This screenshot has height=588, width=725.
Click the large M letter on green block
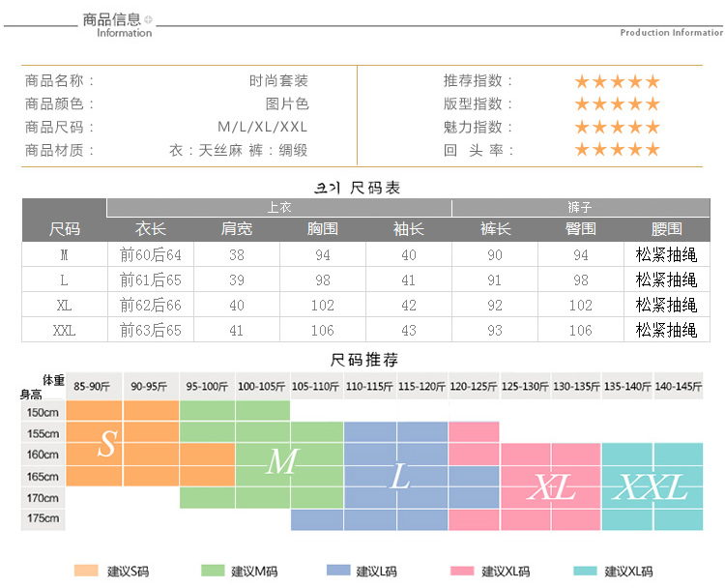pyautogui.click(x=282, y=462)
